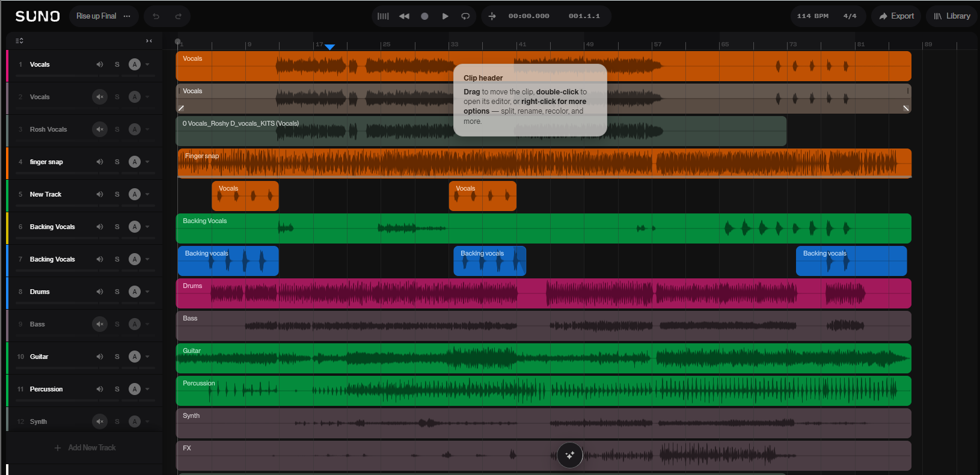This screenshot has width=980, height=475.
Task: Open the dropdown arrow on New Track
Action: pyautogui.click(x=147, y=194)
